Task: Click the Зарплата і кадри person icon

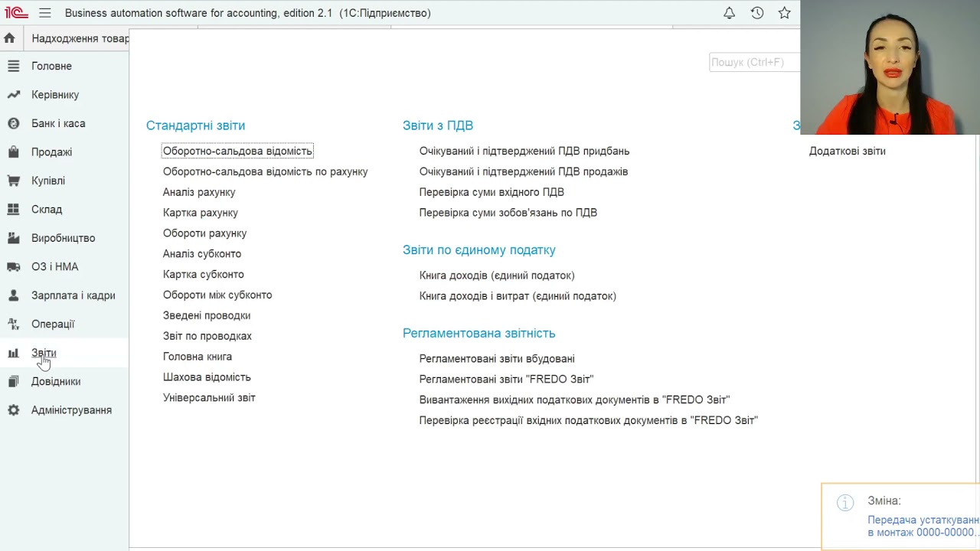Action: pos(13,295)
